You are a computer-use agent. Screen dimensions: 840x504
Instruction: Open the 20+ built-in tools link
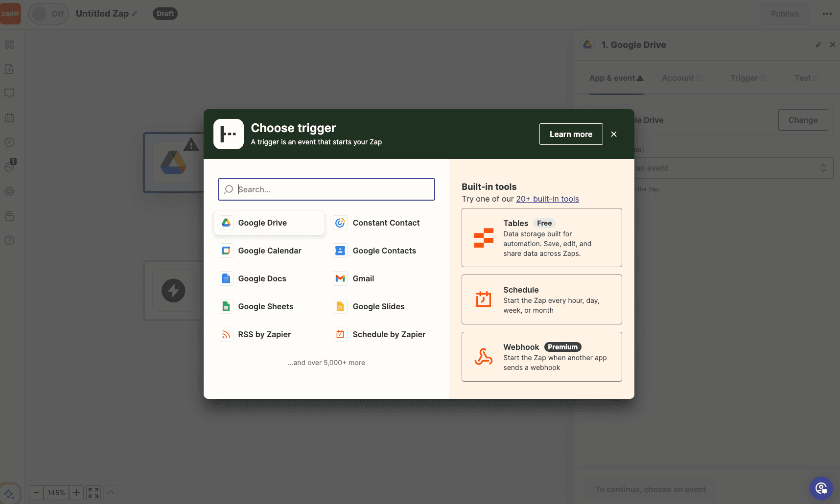click(548, 199)
